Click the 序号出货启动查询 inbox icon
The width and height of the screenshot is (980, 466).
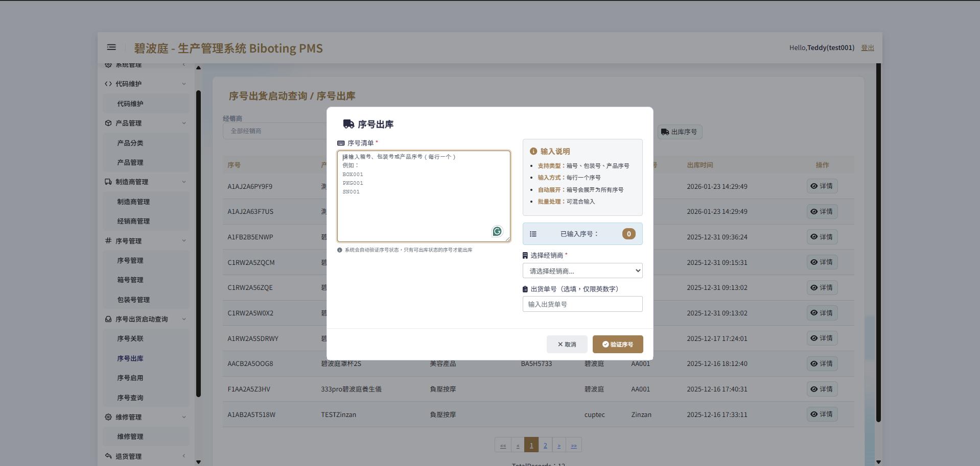click(108, 319)
